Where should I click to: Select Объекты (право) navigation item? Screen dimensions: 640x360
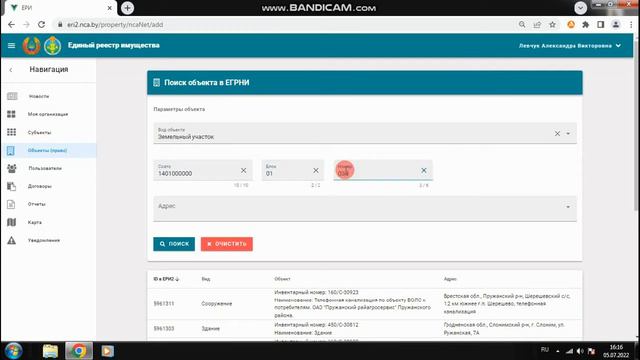coord(49,150)
